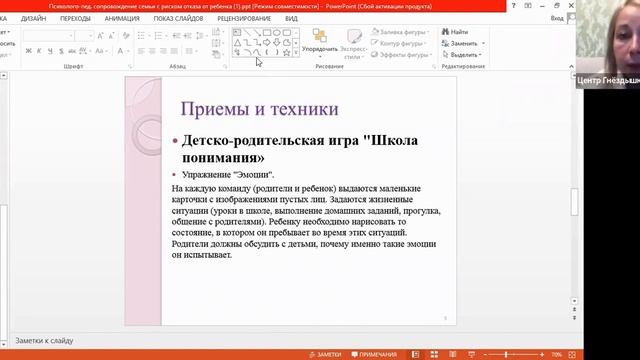Open Font dialog launcher in Шрифт group
640x360 pixels.
tap(130, 66)
